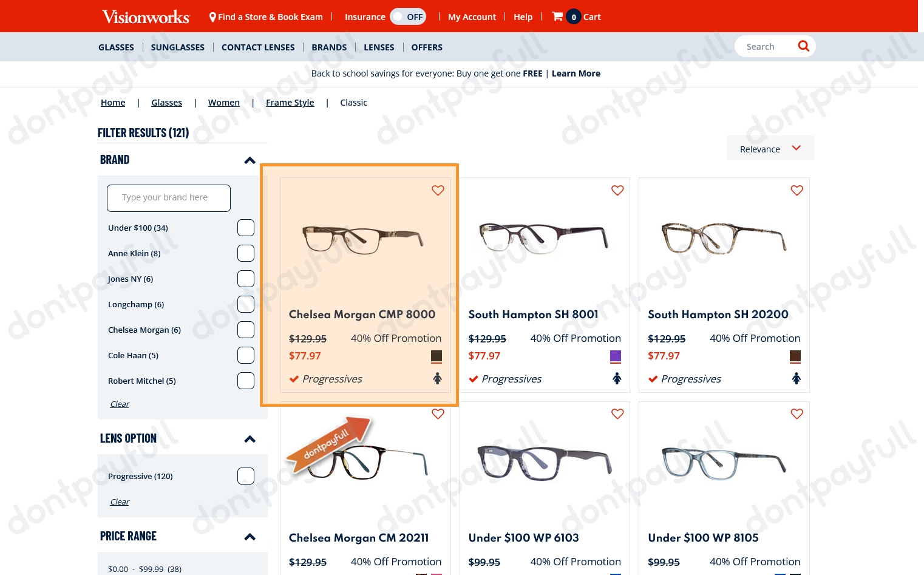
Task: Open the CONTACT LENSES menu
Action: [x=258, y=47]
